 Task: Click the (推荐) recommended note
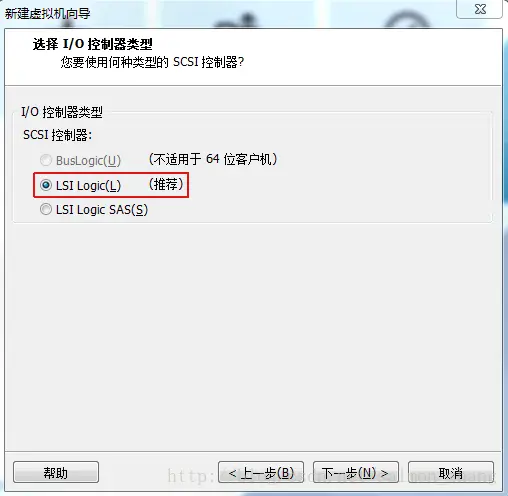(x=166, y=184)
